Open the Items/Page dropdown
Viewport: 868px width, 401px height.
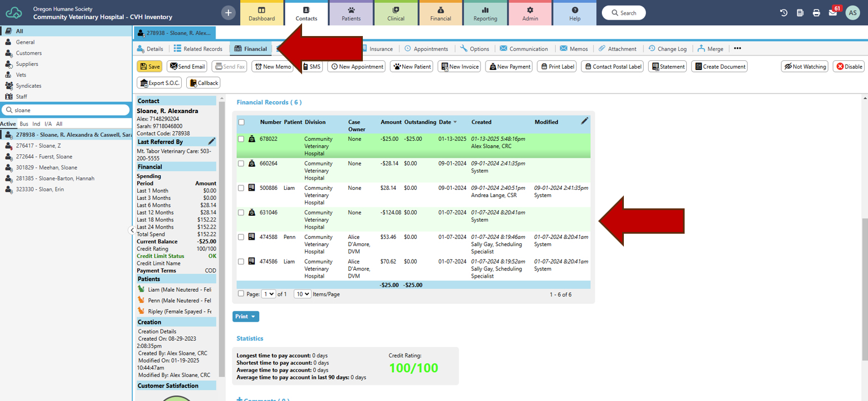coord(303,294)
